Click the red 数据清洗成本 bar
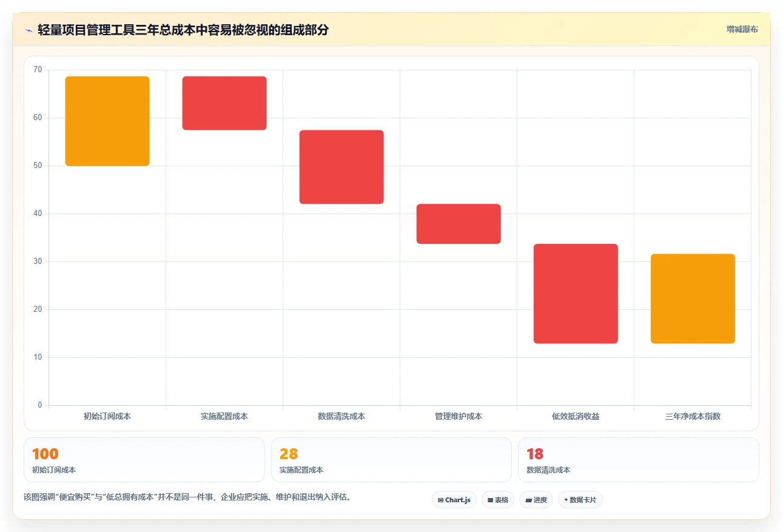 pos(341,167)
